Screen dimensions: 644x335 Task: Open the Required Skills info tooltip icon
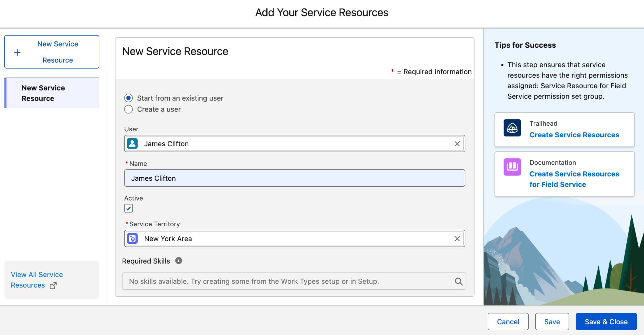[179, 261]
